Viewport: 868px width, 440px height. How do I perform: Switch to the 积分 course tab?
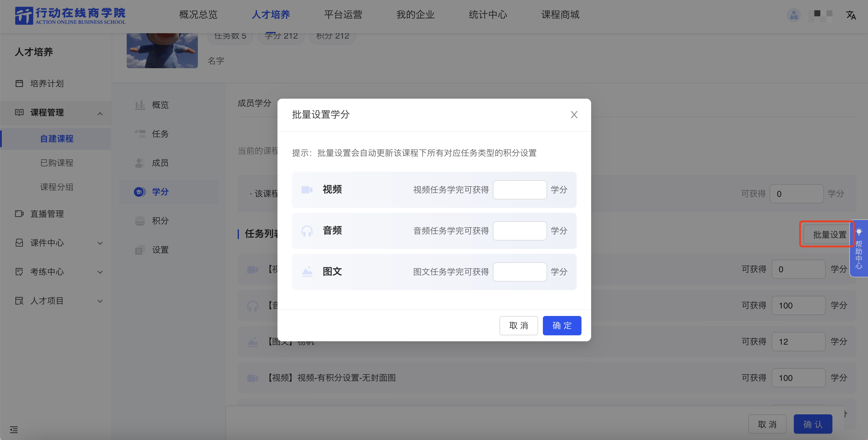pos(169,221)
